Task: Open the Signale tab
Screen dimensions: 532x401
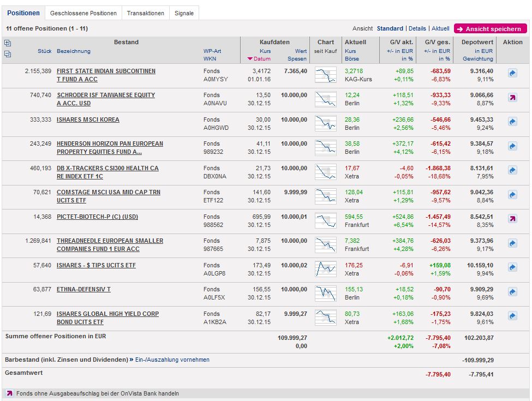Action: pos(184,13)
